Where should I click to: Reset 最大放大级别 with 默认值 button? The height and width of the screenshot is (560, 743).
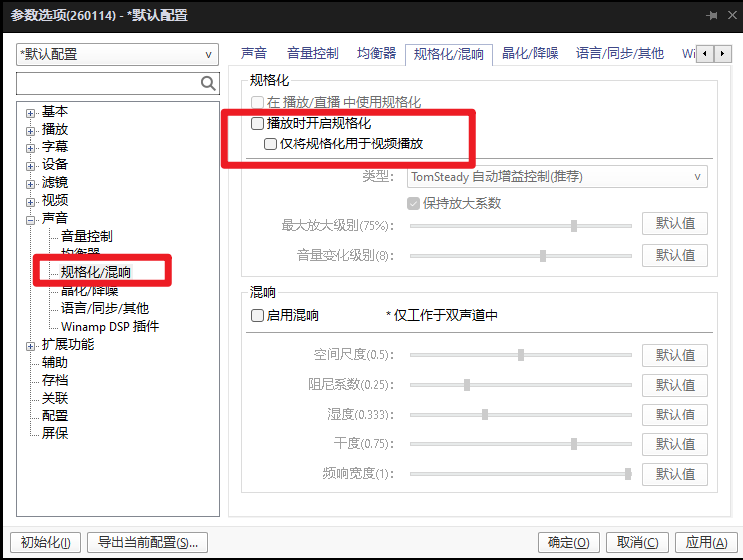click(675, 223)
